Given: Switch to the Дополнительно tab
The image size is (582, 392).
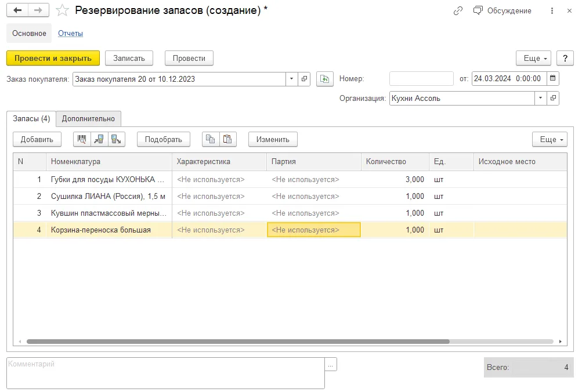Looking at the screenshot, I should point(88,119).
